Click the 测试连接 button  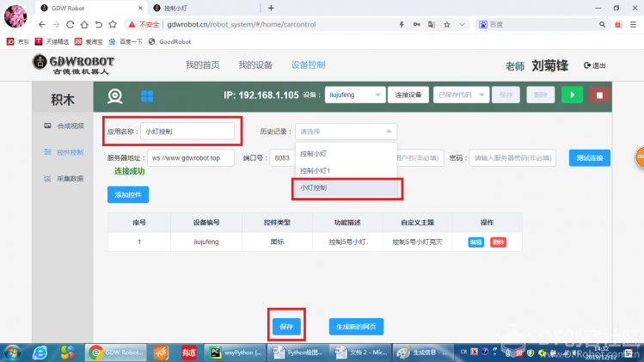tap(589, 158)
